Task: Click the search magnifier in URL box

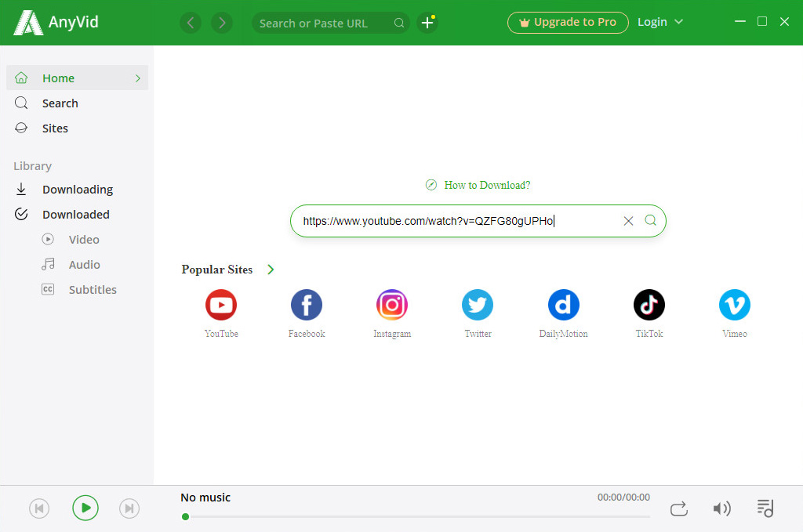Action: point(650,221)
